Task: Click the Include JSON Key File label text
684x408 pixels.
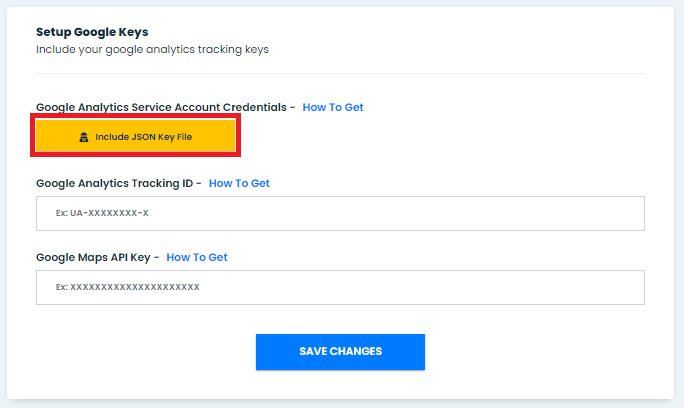Action: 144,137
